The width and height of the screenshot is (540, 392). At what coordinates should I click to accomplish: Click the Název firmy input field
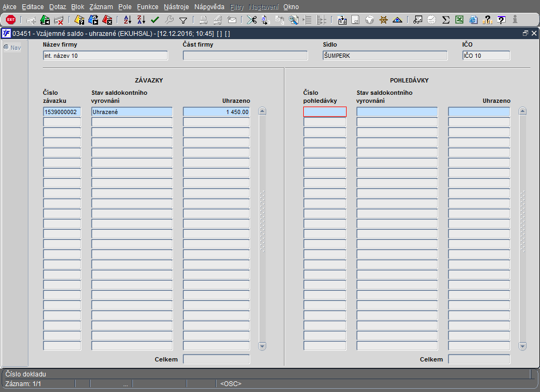106,55
